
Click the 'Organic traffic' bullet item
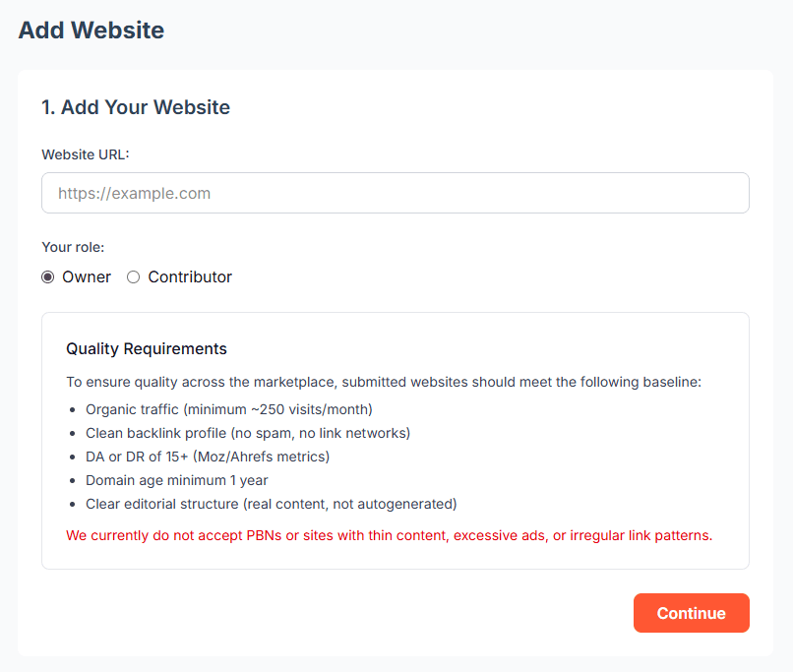pyautogui.click(x=229, y=409)
